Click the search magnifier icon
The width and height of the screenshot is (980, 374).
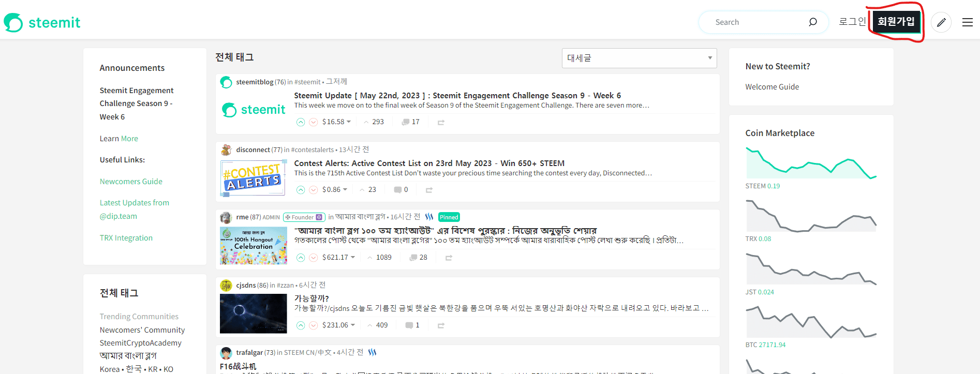coord(813,22)
